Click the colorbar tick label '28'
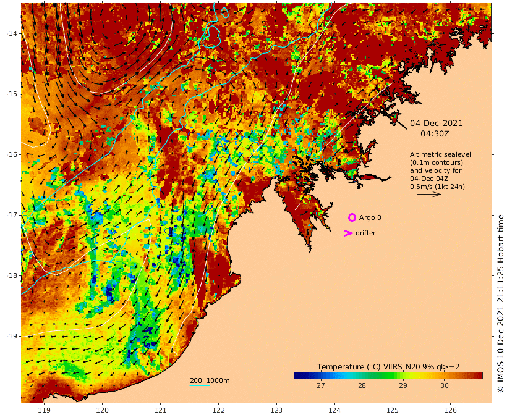The image size is (507, 420). (362, 385)
